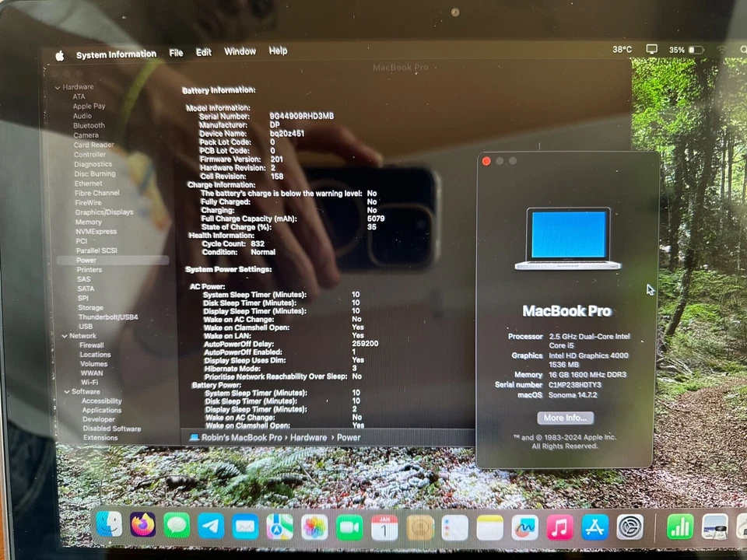Select Apple Pay in the sidebar

pyautogui.click(x=89, y=107)
